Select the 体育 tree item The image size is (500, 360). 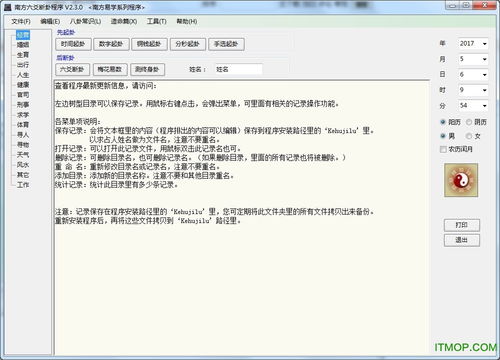point(23,125)
